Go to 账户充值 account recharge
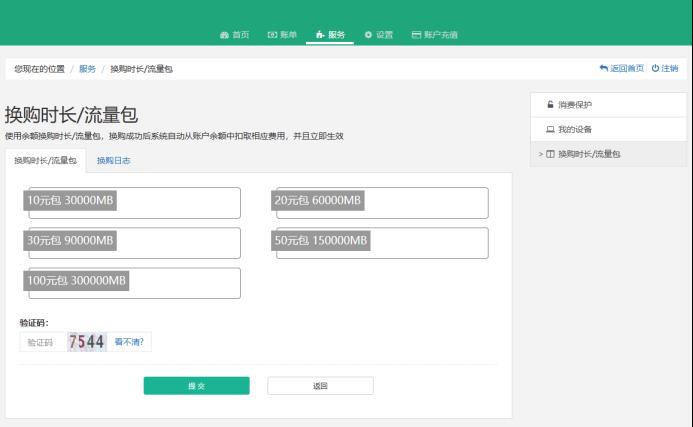The image size is (693, 427). 435,35
